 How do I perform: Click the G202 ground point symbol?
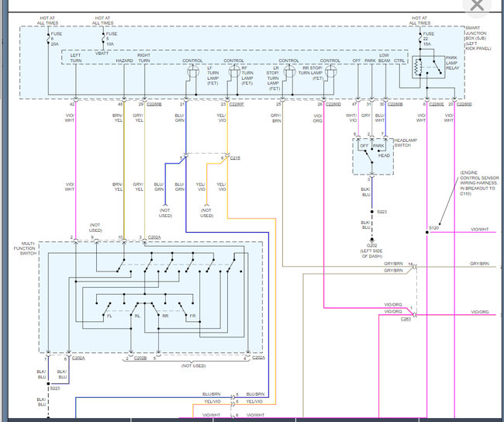[372, 239]
